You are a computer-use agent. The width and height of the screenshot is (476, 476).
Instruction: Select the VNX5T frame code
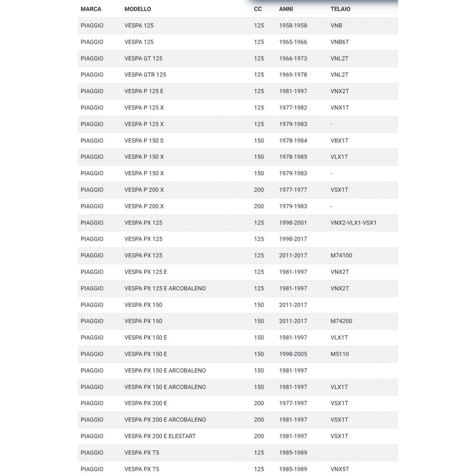(340, 469)
